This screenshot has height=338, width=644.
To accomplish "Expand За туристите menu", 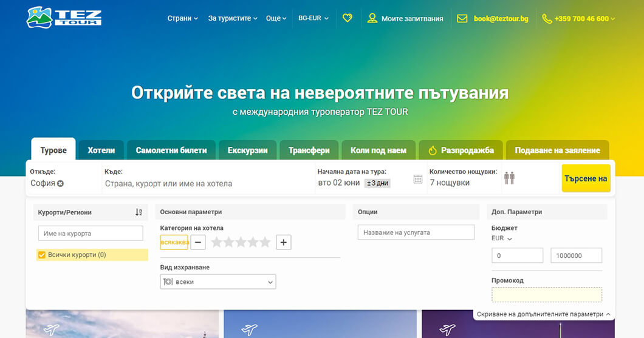I will tap(233, 18).
